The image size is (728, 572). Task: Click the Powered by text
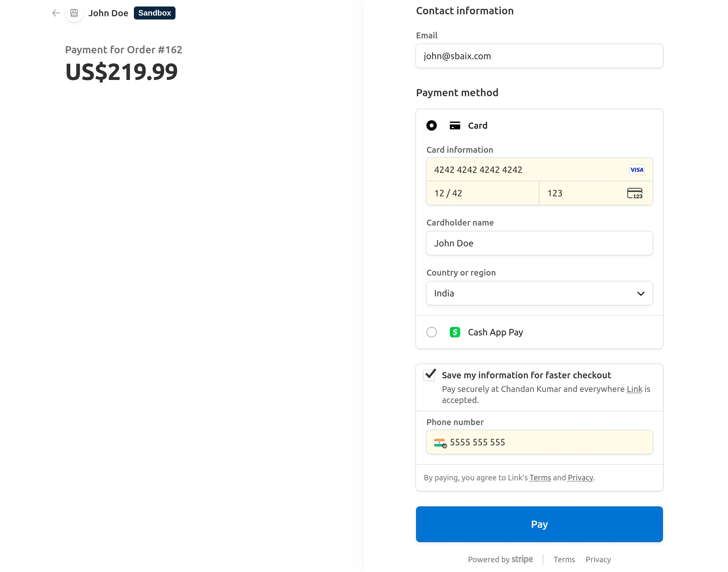488,560
